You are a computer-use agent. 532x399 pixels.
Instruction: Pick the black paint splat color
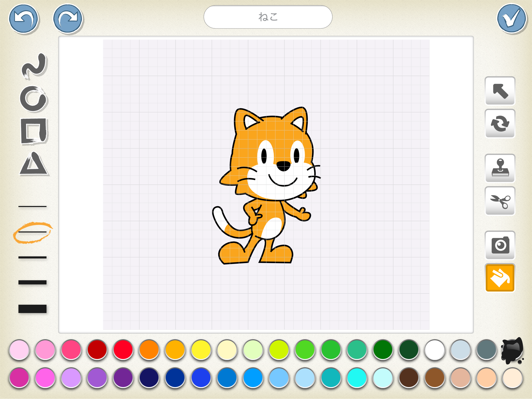click(512, 350)
